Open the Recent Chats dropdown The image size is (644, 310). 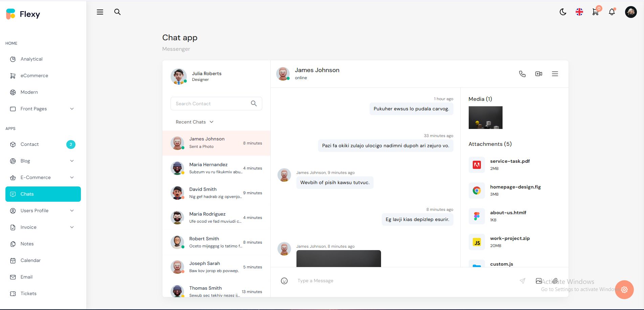195,122
